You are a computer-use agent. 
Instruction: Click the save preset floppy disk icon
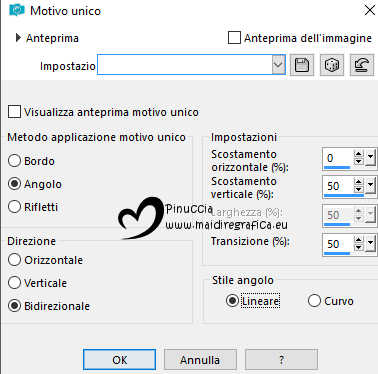[x=302, y=65]
